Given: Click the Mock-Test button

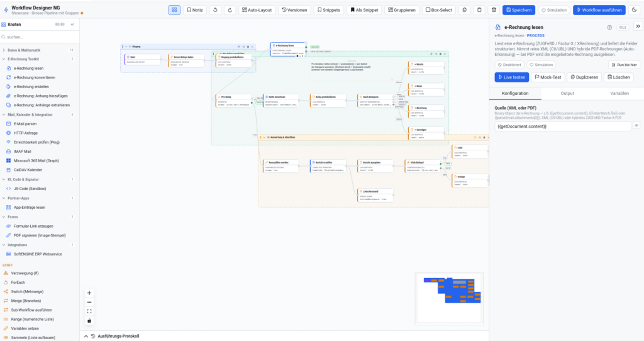Looking at the screenshot, I should [x=548, y=77].
